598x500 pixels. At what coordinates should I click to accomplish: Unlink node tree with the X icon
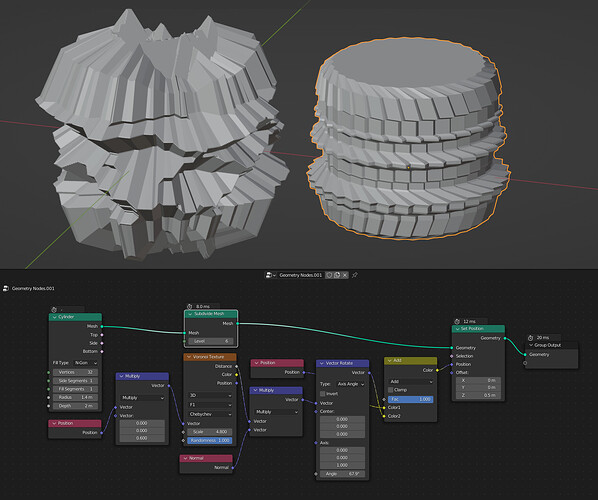(x=345, y=275)
